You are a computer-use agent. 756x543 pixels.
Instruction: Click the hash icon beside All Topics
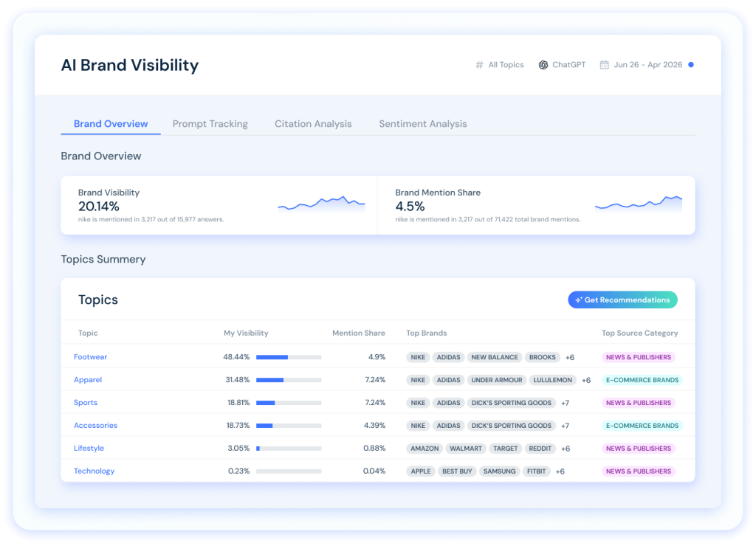click(x=479, y=65)
